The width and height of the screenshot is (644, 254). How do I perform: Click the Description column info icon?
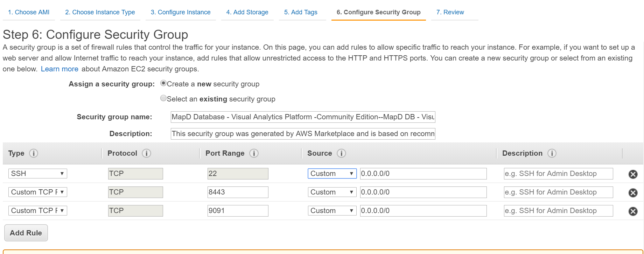pos(552,153)
